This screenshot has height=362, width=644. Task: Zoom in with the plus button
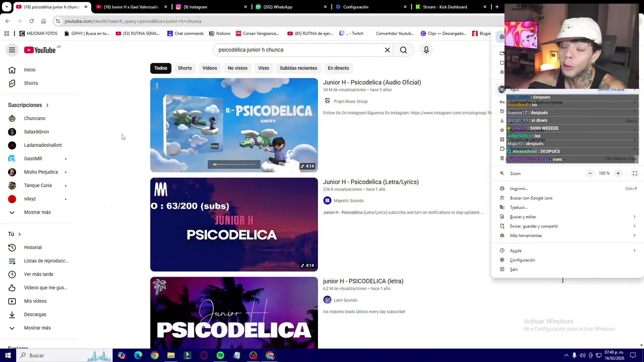(x=618, y=173)
